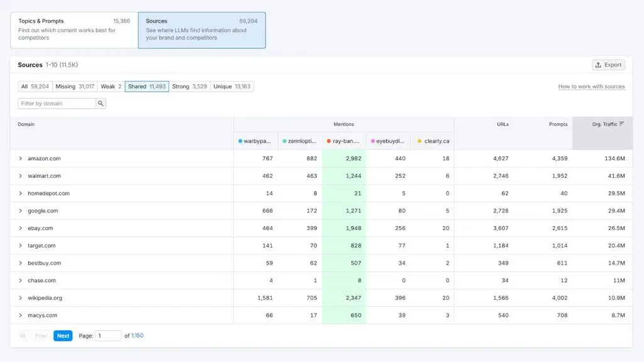Click the 134.6M traffic value

(x=614, y=158)
